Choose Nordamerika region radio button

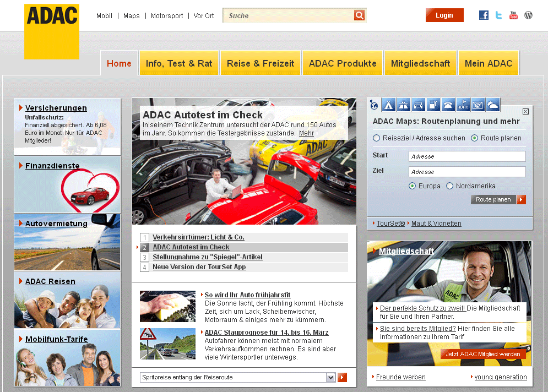450,186
